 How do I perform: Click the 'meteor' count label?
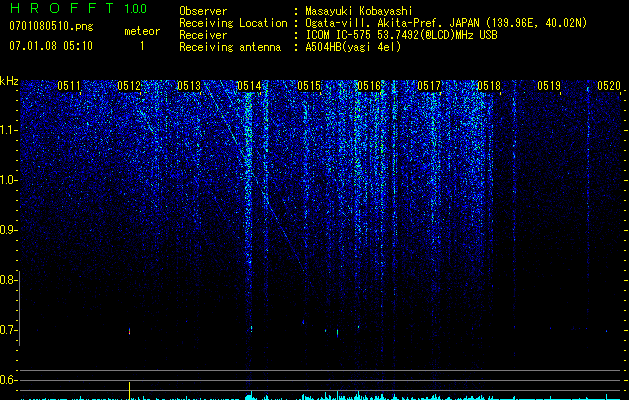[x=142, y=31]
